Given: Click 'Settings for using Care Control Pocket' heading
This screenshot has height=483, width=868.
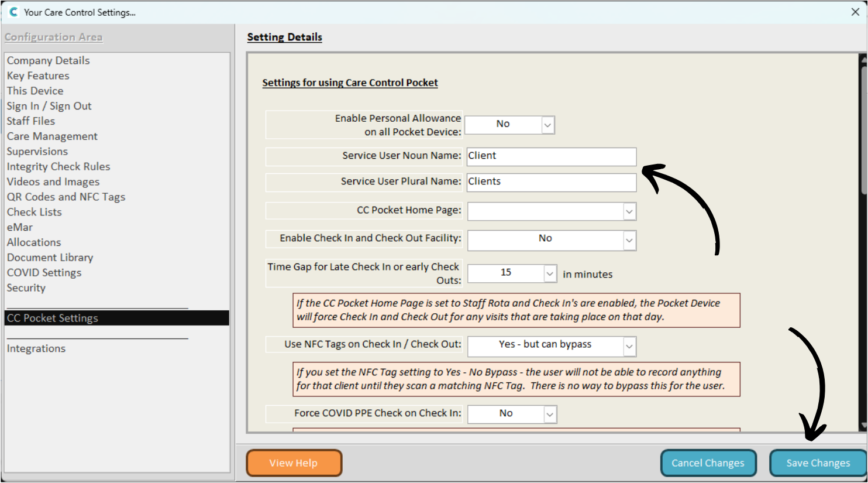Looking at the screenshot, I should coord(350,83).
